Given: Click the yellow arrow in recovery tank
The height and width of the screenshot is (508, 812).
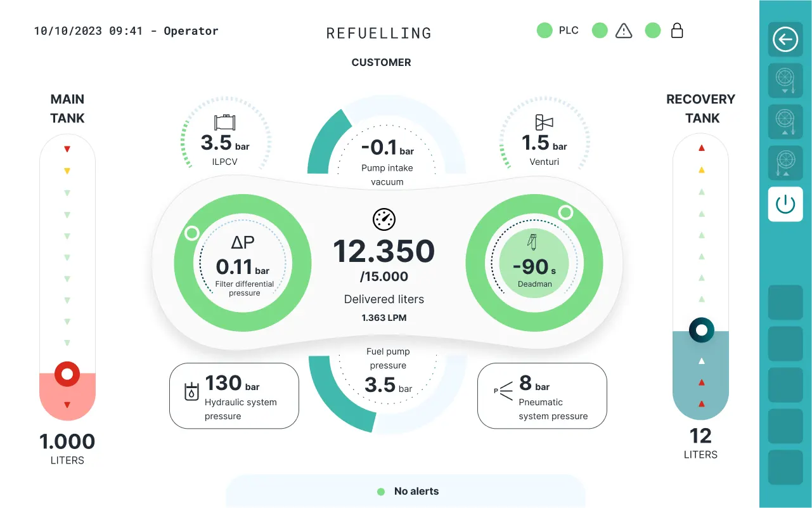Looking at the screenshot, I should [701, 169].
